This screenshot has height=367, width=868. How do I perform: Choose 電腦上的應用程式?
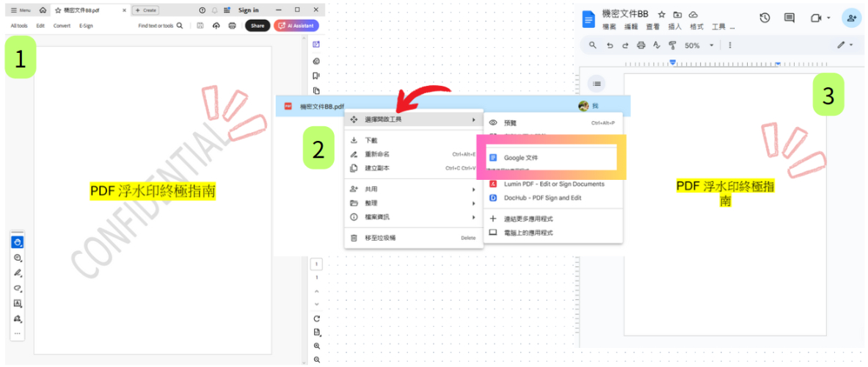click(x=553, y=233)
